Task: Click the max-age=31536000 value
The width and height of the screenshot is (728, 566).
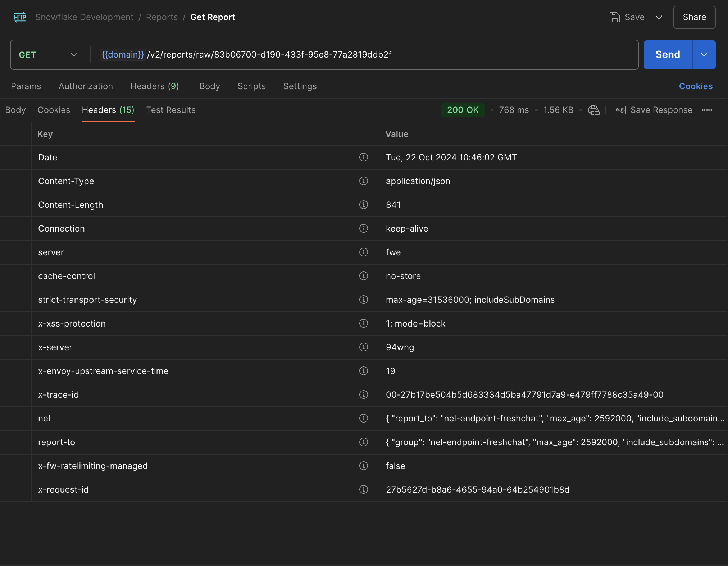Action: pyautogui.click(x=470, y=300)
